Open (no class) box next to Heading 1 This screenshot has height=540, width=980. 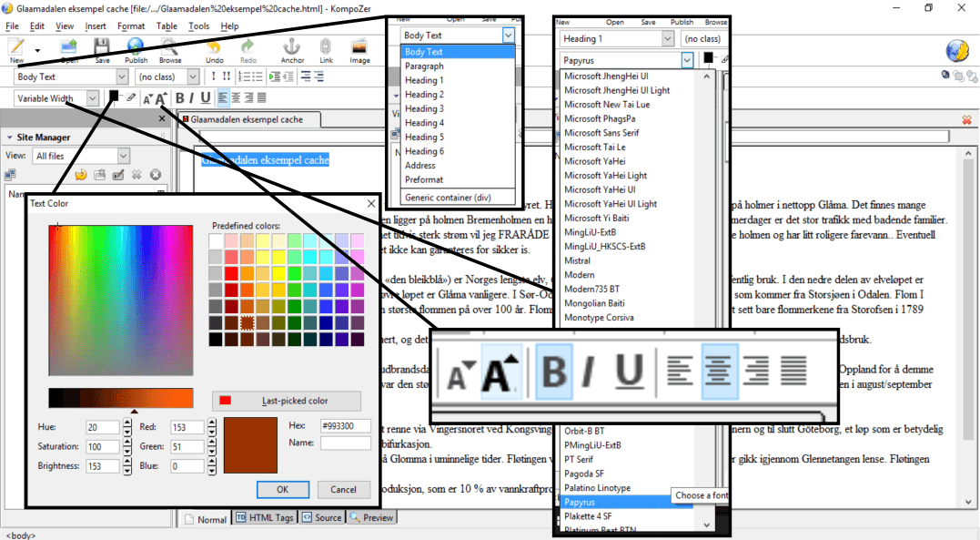coord(702,39)
